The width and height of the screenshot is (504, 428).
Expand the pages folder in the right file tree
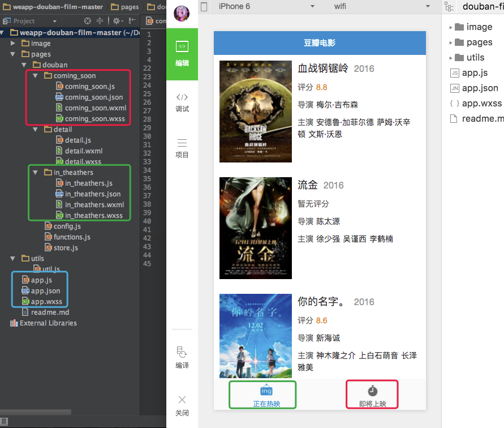(451, 42)
